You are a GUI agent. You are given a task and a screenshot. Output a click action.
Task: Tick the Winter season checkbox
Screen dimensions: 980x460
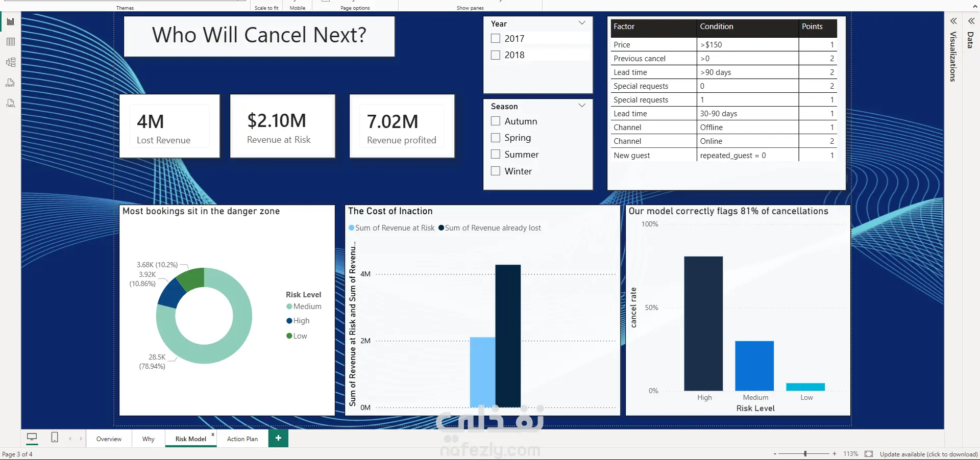(495, 171)
